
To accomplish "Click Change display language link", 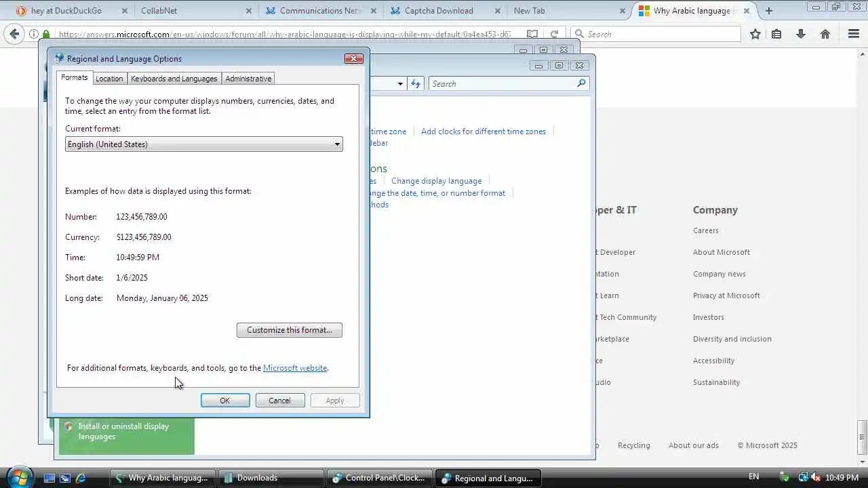I will pos(436,181).
